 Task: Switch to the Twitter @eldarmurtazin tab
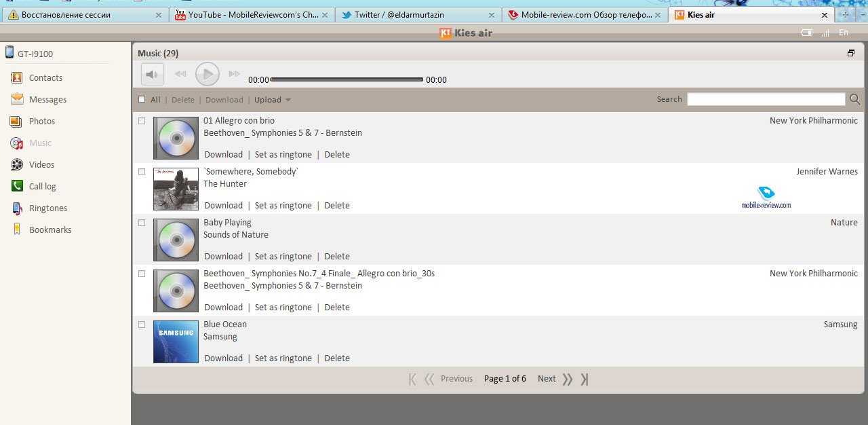click(x=418, y=15)
